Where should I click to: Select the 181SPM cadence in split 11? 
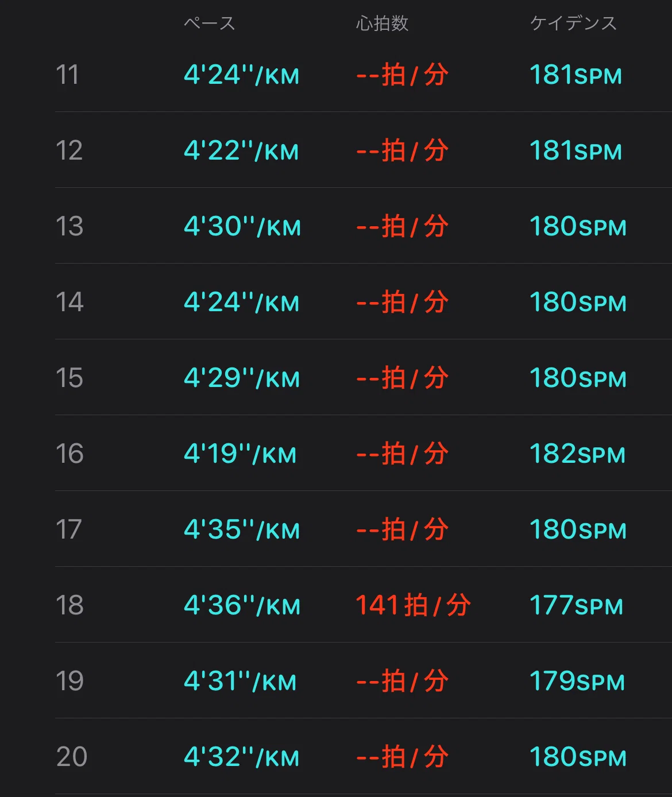576,75
